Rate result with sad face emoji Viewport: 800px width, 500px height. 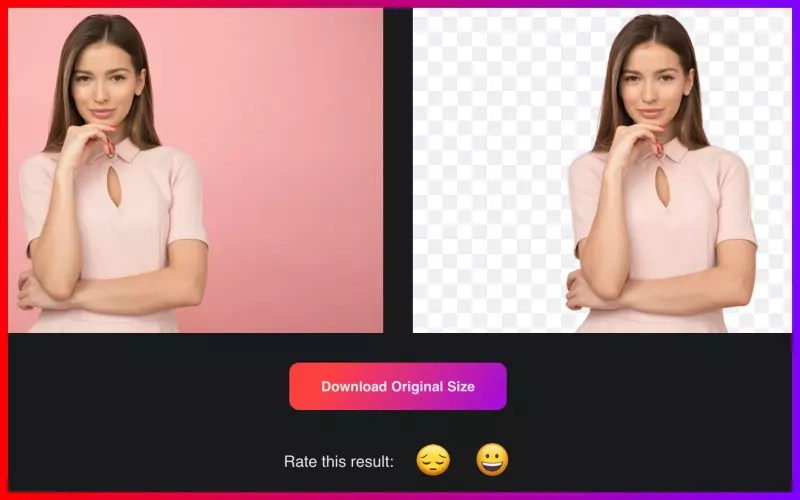pos(433,460)
